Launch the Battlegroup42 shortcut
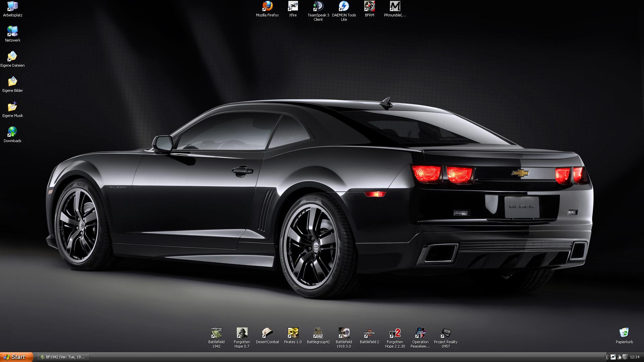 pyautogui.click(x=318, y=336)
